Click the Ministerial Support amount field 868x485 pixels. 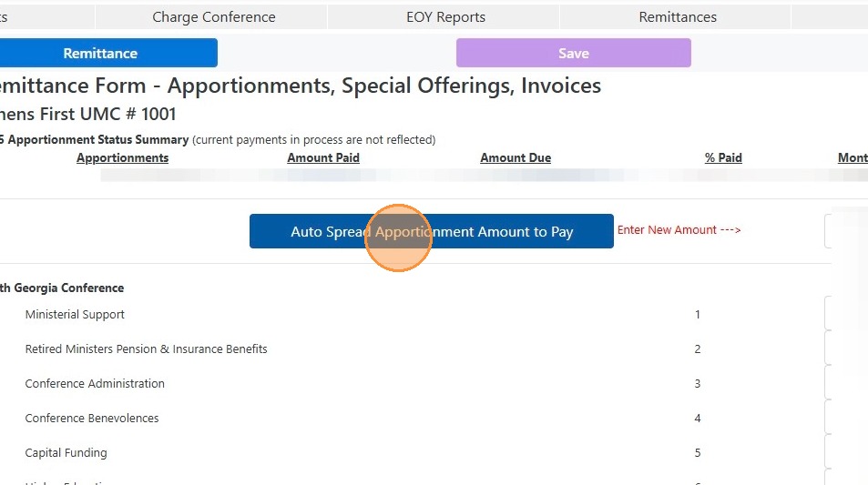pyautogui.click(x=847, y=314)
